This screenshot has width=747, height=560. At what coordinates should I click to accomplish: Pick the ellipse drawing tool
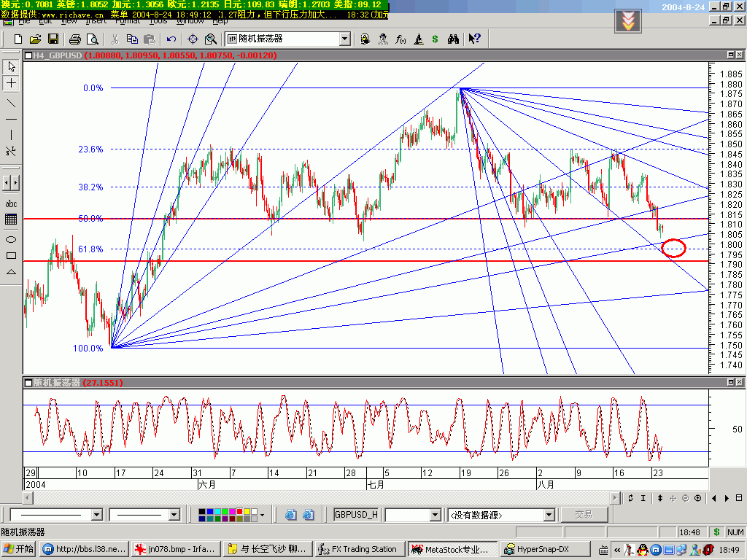coord(11,239)
